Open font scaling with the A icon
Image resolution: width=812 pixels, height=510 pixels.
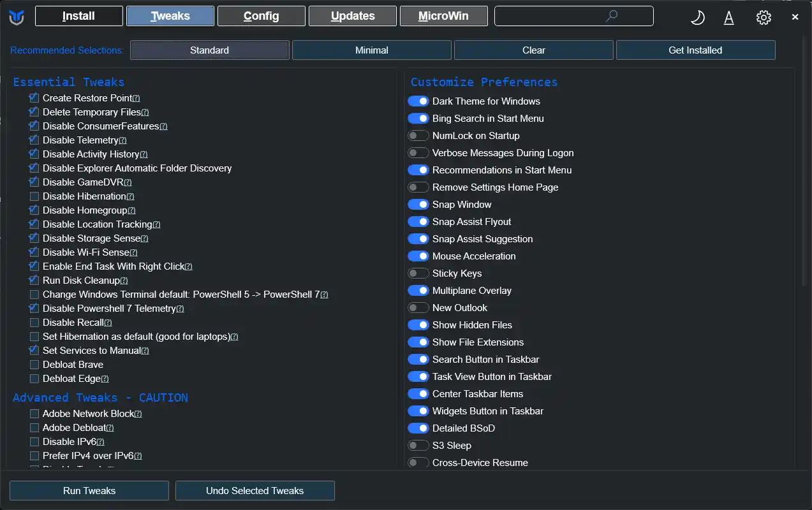click(729, 18)
